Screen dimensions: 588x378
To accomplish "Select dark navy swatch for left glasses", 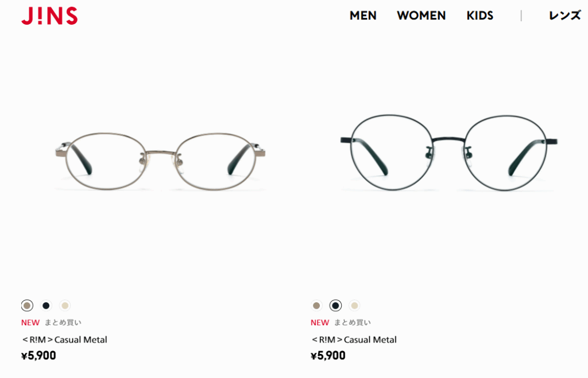I will [x=46, y=306].
